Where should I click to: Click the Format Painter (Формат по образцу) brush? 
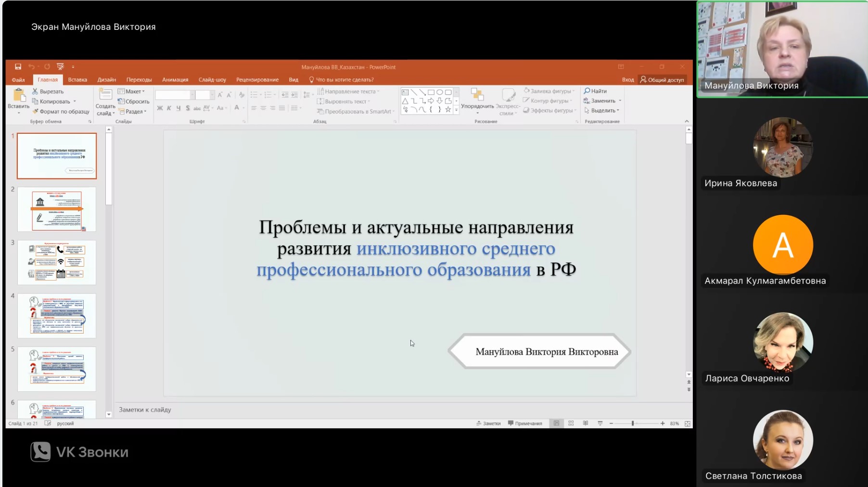(x=35, y=111)
